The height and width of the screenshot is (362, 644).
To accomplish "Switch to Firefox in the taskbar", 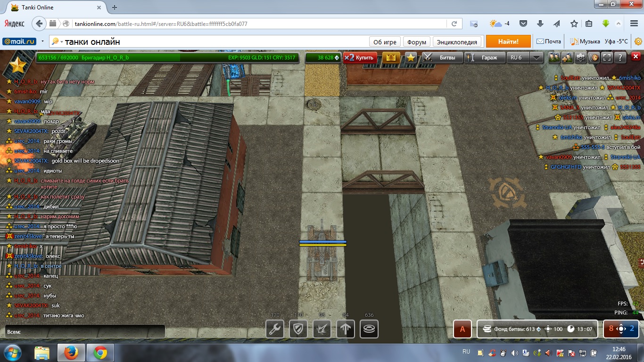I will coord(71,353).
